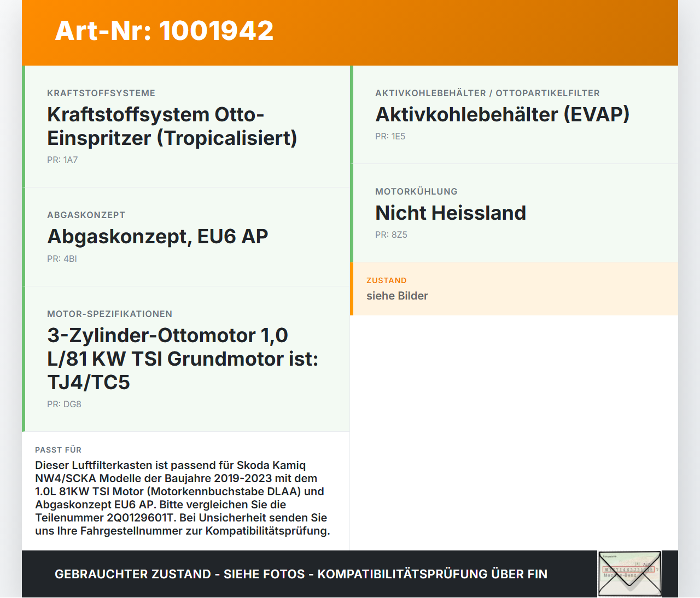Click the 'PR: 8Z5' code
700x598 pixels.
(391, 235)
